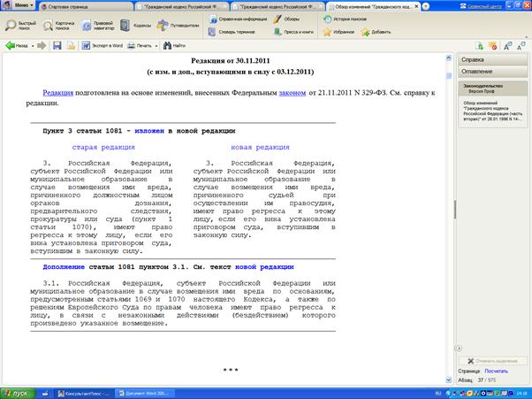
Task: Open the Windows пуск start button
Action: pos(18,394)
